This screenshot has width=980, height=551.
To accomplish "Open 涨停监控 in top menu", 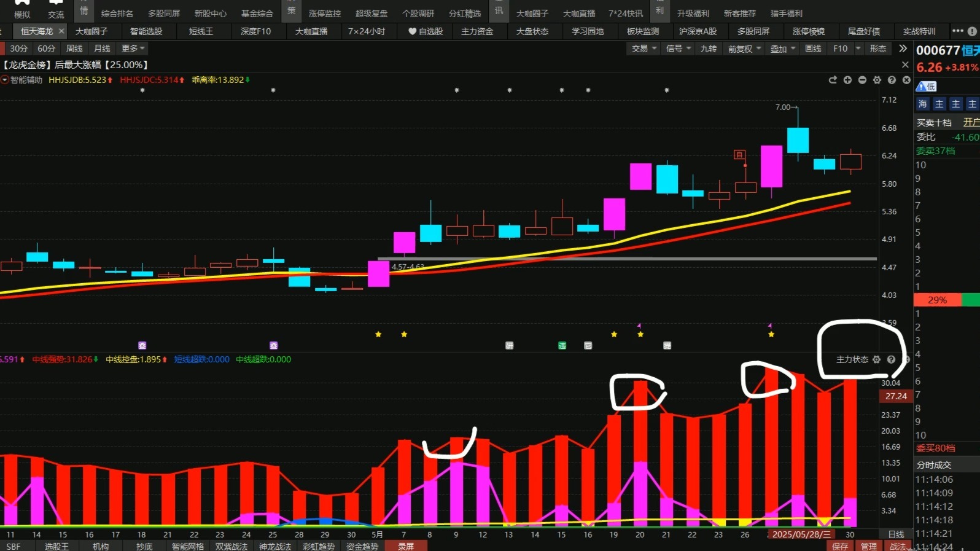I will 324,14.
